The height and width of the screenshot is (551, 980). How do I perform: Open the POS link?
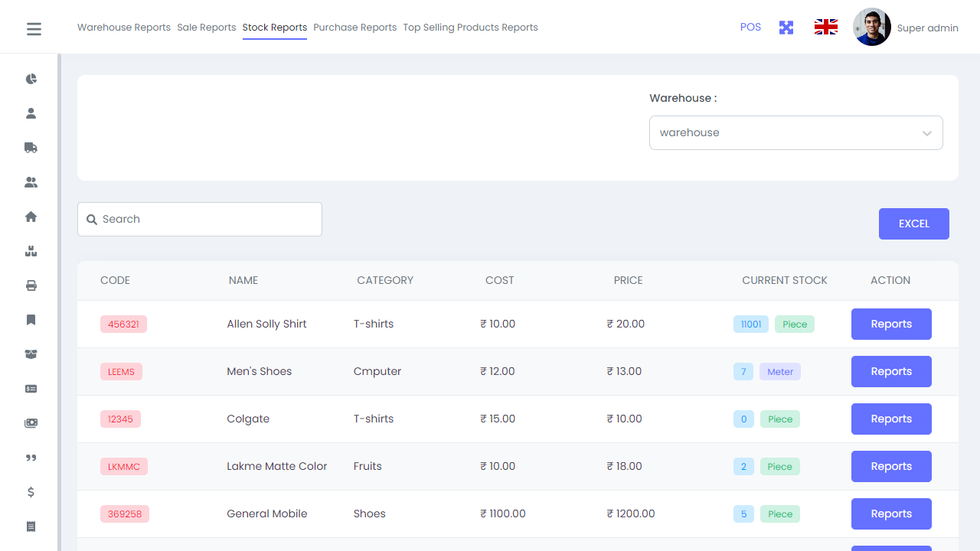[x=750, y=27]
